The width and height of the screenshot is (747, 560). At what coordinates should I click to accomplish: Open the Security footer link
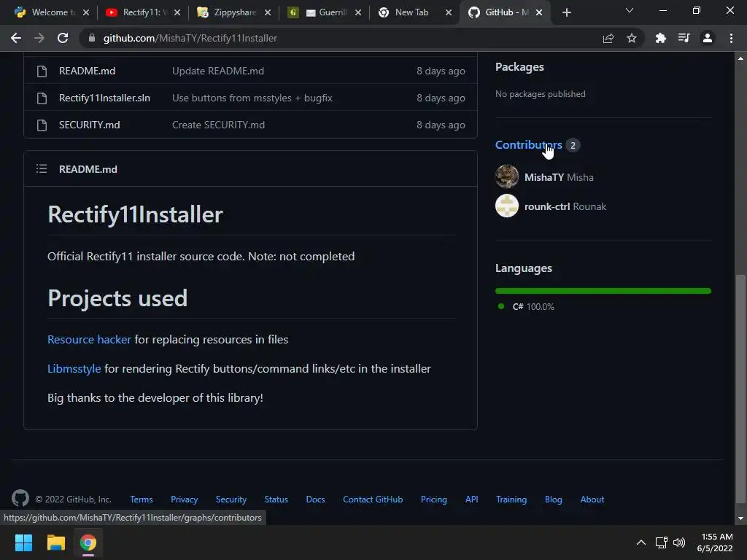231,499
